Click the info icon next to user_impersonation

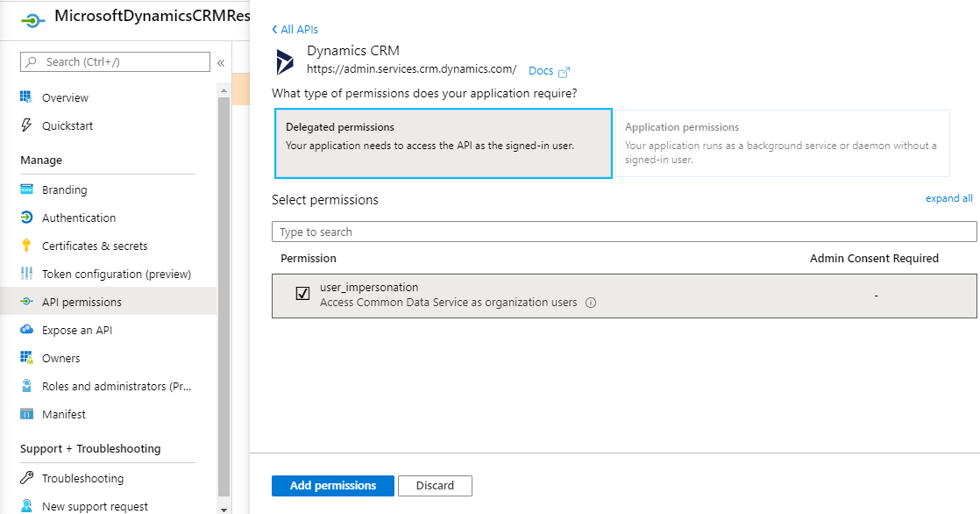(593, 301)
